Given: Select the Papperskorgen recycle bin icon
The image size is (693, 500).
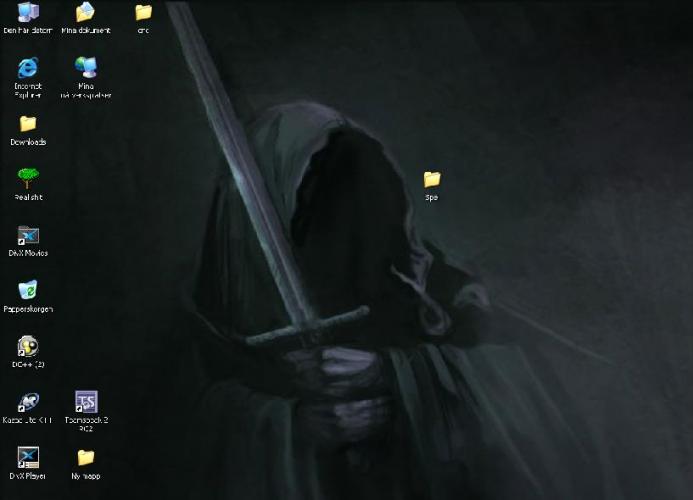Looking at the screenshot, I should tap(28, 290).
